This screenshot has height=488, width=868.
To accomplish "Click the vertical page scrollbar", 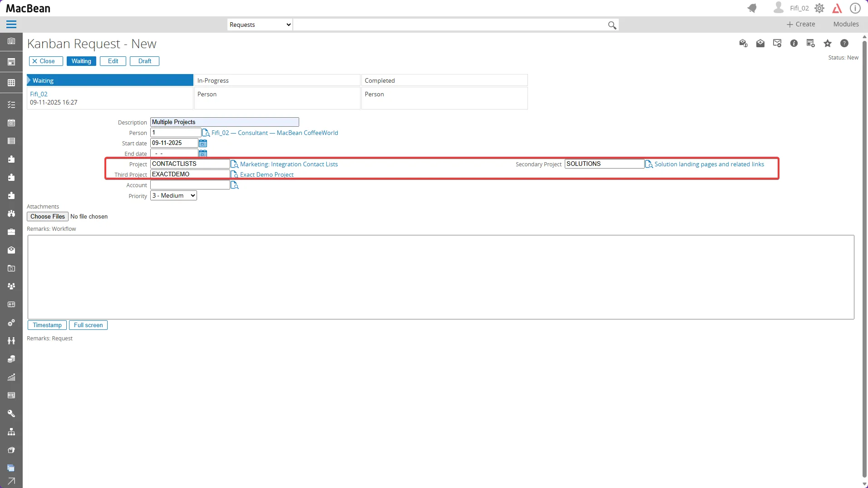I will 864,259.
